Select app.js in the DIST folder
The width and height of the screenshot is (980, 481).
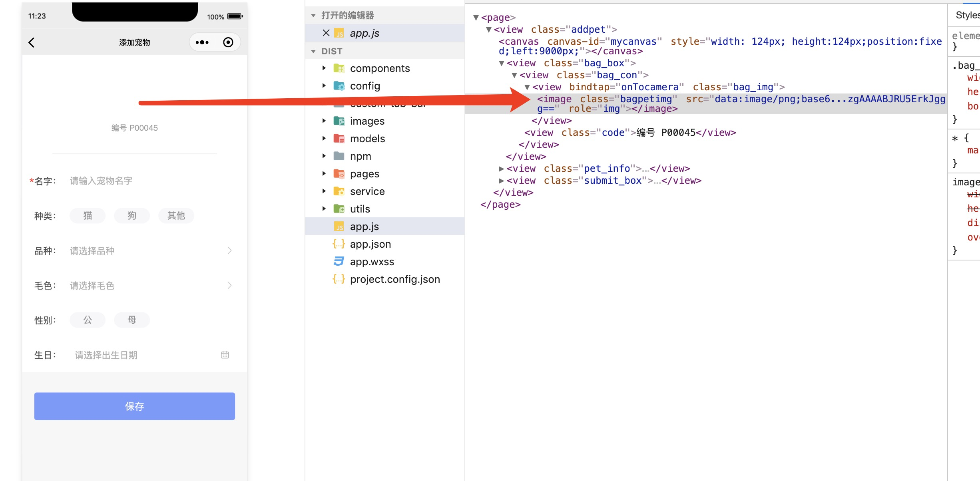click(x=364, y=227)
